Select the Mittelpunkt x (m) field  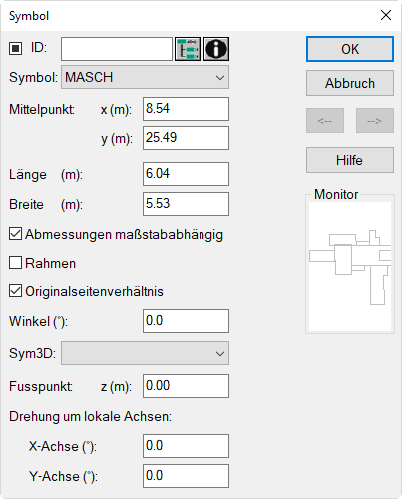point(186,109)
